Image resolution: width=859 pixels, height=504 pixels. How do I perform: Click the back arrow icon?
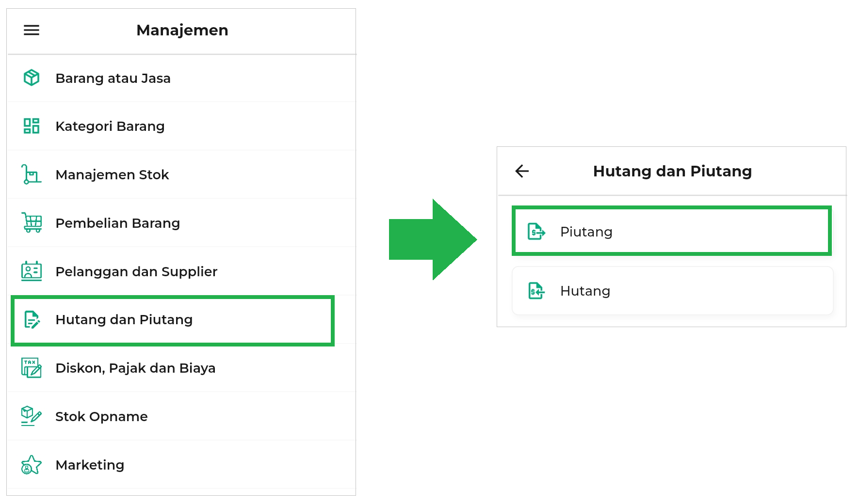click(522, 171)
